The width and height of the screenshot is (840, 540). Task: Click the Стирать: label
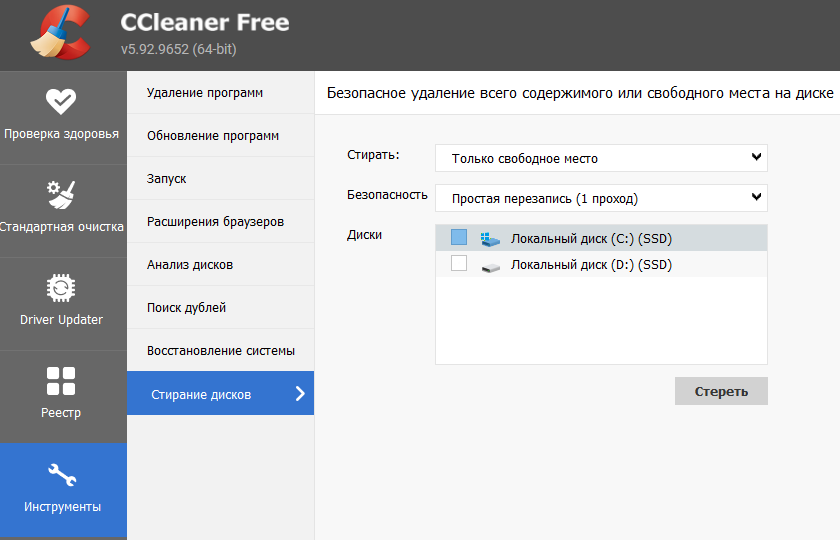373,155
